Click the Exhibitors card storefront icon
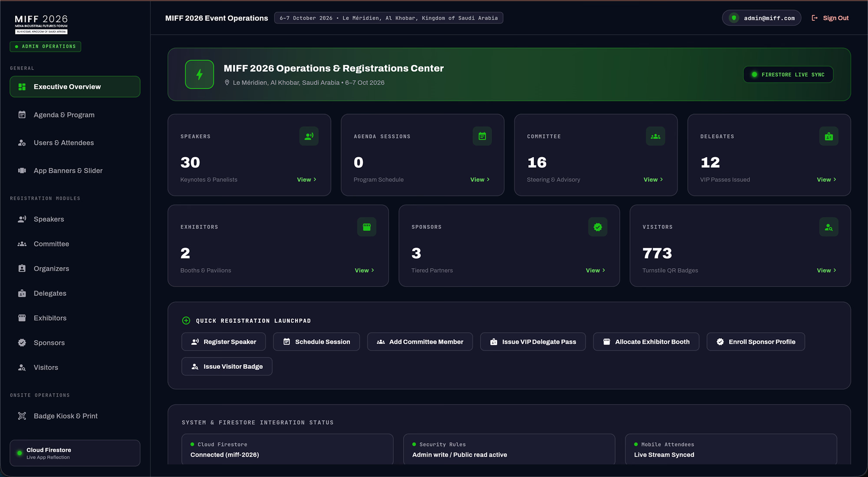Viewport: 868px width, 477px height. tap(367, 227)
